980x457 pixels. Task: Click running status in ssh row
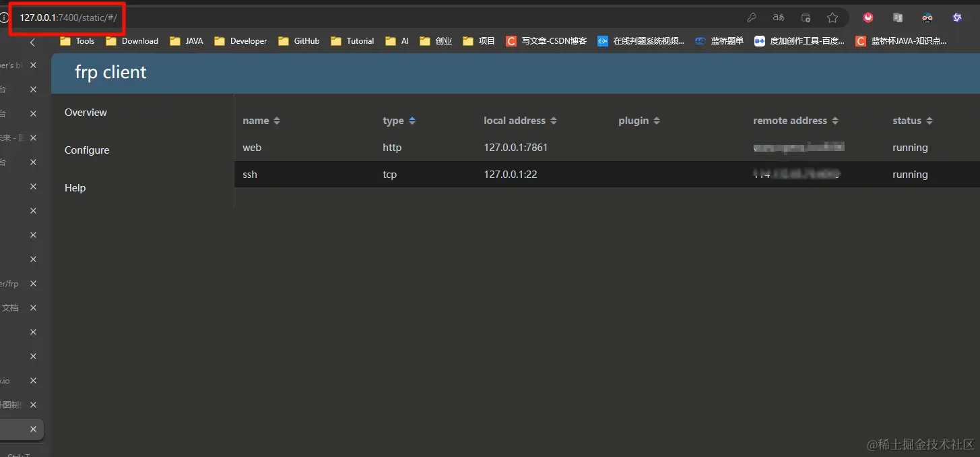coord(910,175)
